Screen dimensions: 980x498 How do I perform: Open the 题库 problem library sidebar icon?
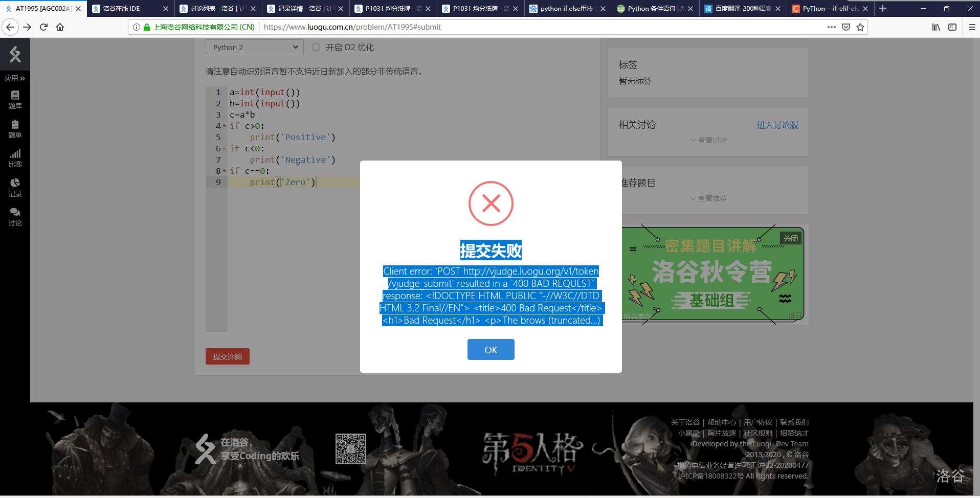(x=15, y=100)
